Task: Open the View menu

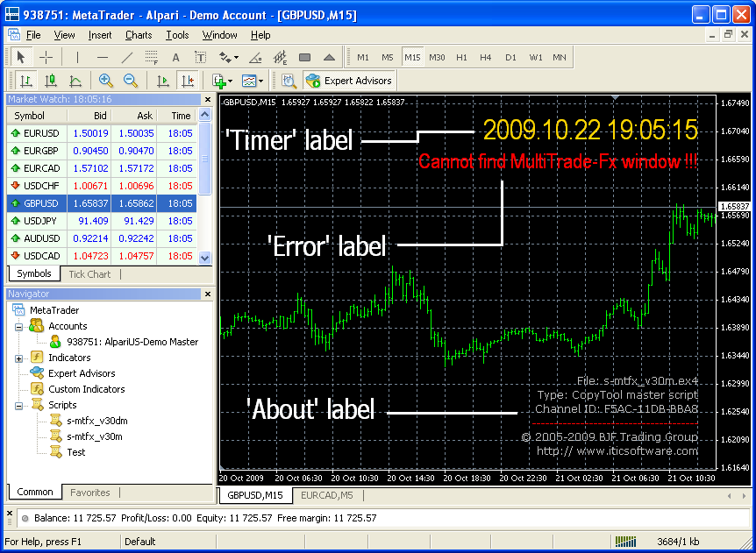Action: coord(64,35)
